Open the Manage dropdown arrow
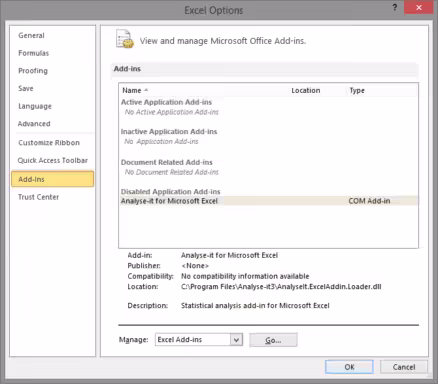Screen dimensions: 438x384 tap(236, 340)
